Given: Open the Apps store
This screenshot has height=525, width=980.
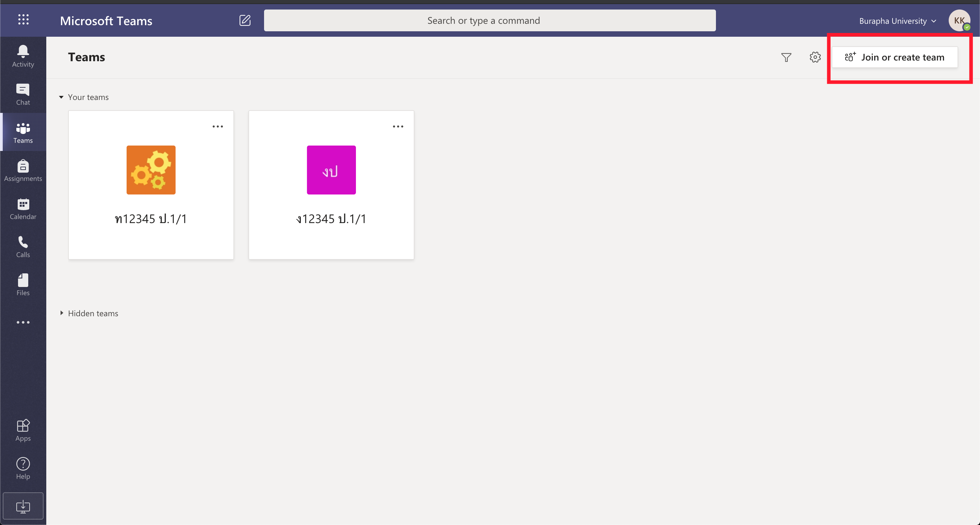Looking at the screenshot, I should [23, 430].
